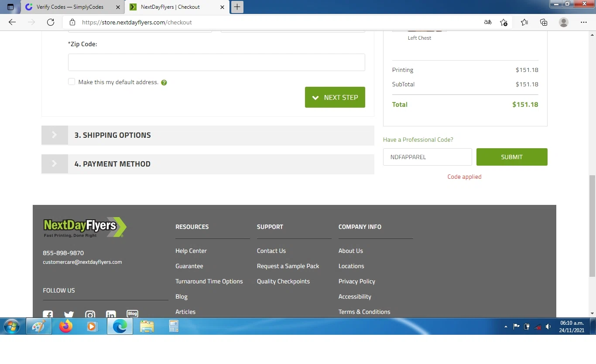Open the Action Center flag icon
This screenshot has width=596, height=364.
pos(516,327)
